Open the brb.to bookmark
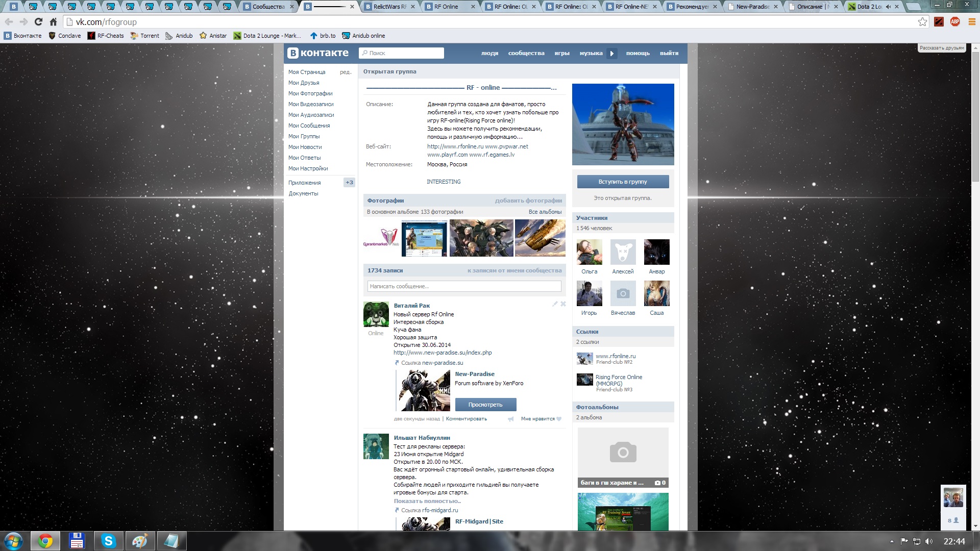The image size is (980, 551). [323, 36]
